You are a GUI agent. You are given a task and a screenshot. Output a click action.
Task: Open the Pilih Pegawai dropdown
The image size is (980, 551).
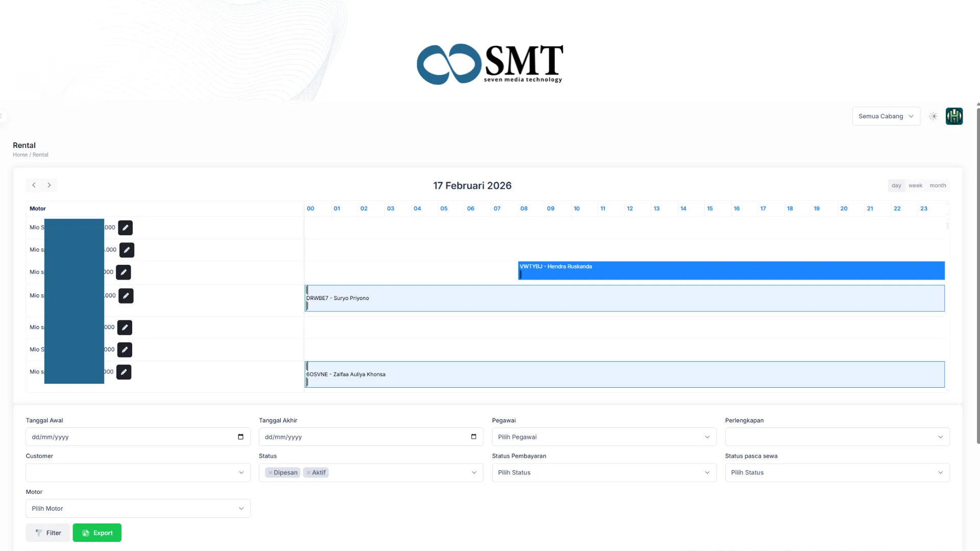[x=604, y=437]
